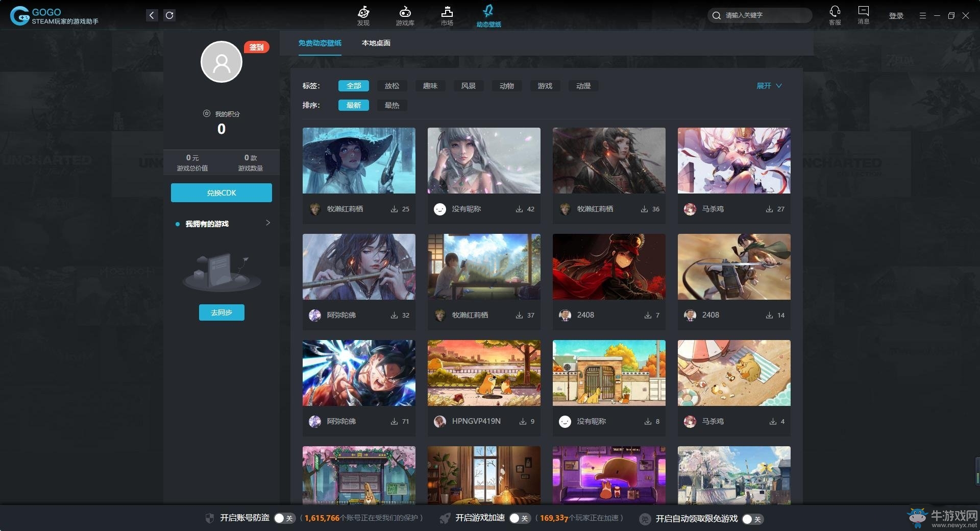Screen dimensions: 980x531
Task: Open the 市场 market icon
Action: pyautogui.click(x=447, y=11)
